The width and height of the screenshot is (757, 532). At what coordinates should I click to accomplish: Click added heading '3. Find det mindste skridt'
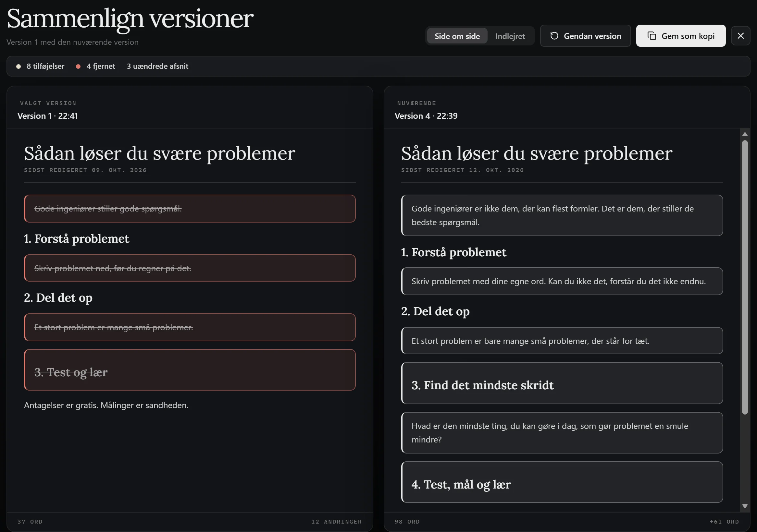point(562,383)
